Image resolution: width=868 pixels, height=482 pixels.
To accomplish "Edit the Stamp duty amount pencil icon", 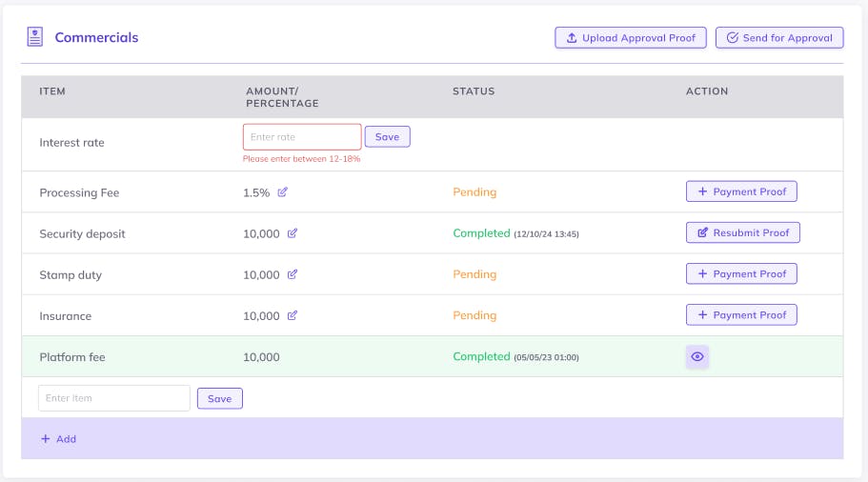I will 293,274.
